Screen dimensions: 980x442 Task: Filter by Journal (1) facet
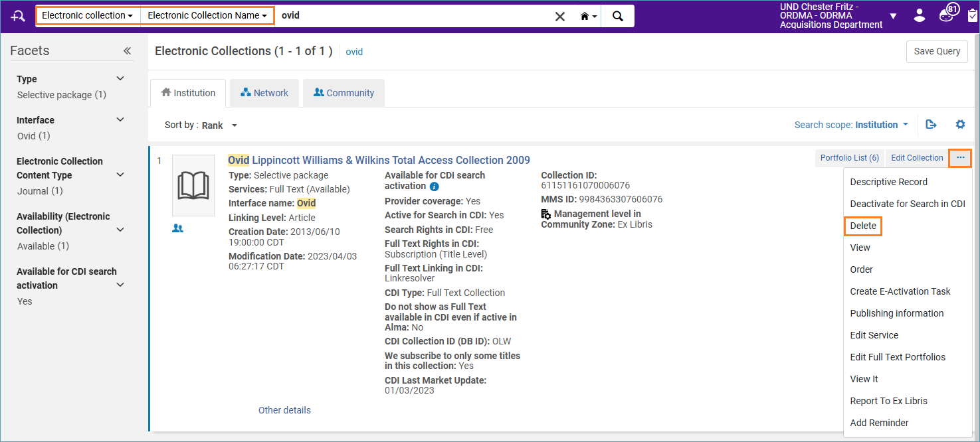[40, 191]
